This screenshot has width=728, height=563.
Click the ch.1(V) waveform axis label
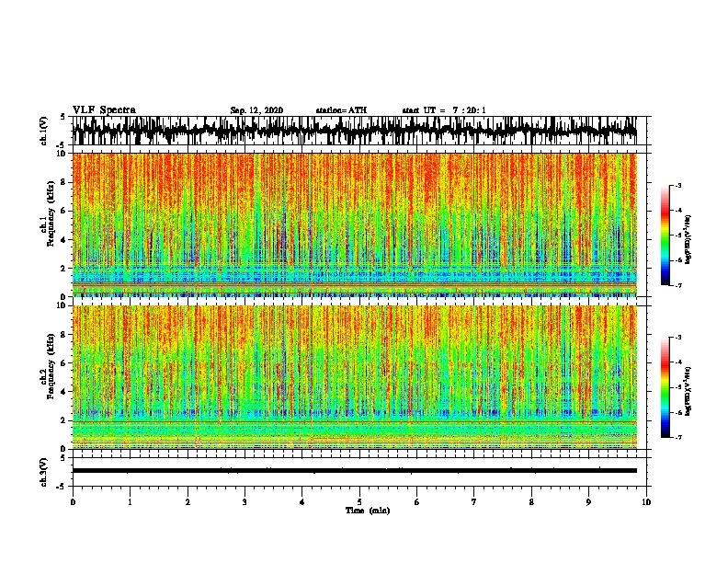pos(44,131)
